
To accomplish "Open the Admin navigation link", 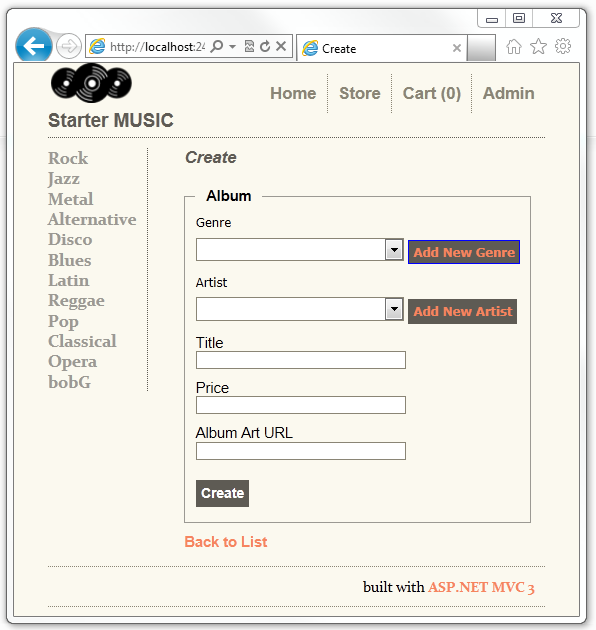I will [508, 93].
